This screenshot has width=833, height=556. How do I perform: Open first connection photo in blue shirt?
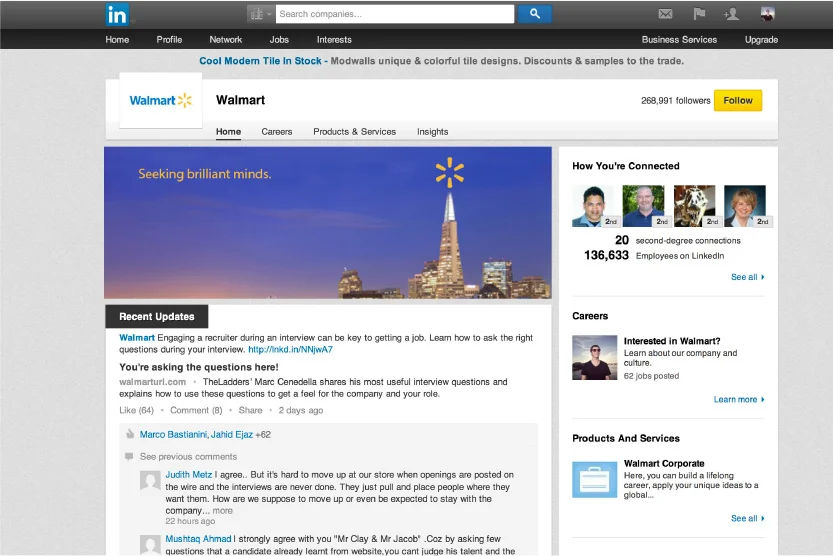(593, 206)
